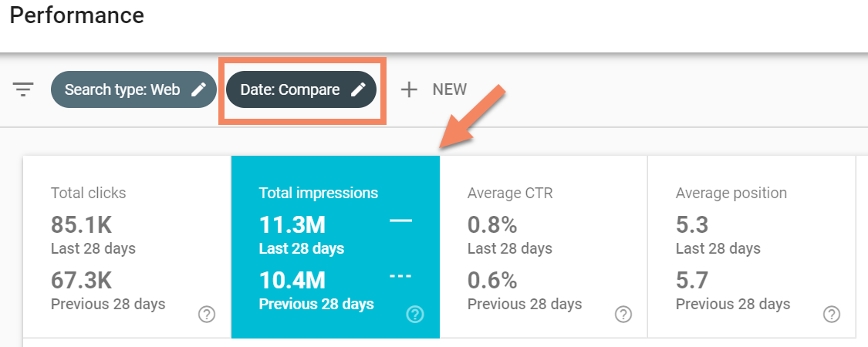Click solid line legend beside 11.3M

pos(401,221)
